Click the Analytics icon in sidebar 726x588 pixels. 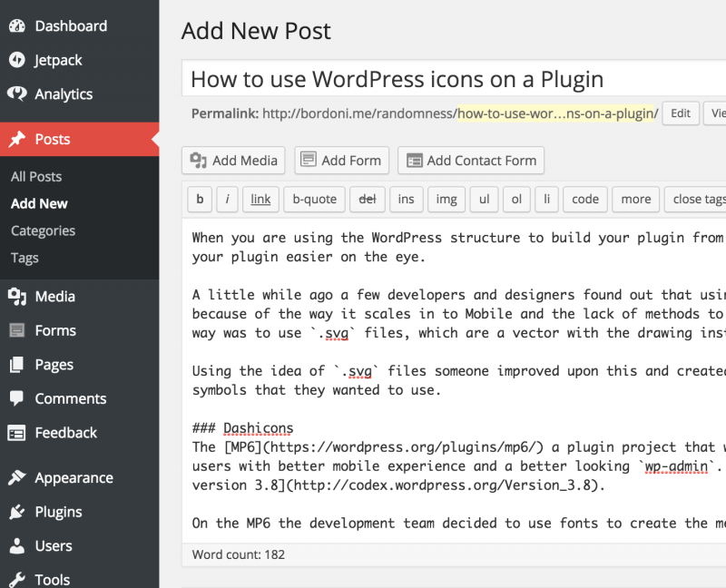pos(17,94)
